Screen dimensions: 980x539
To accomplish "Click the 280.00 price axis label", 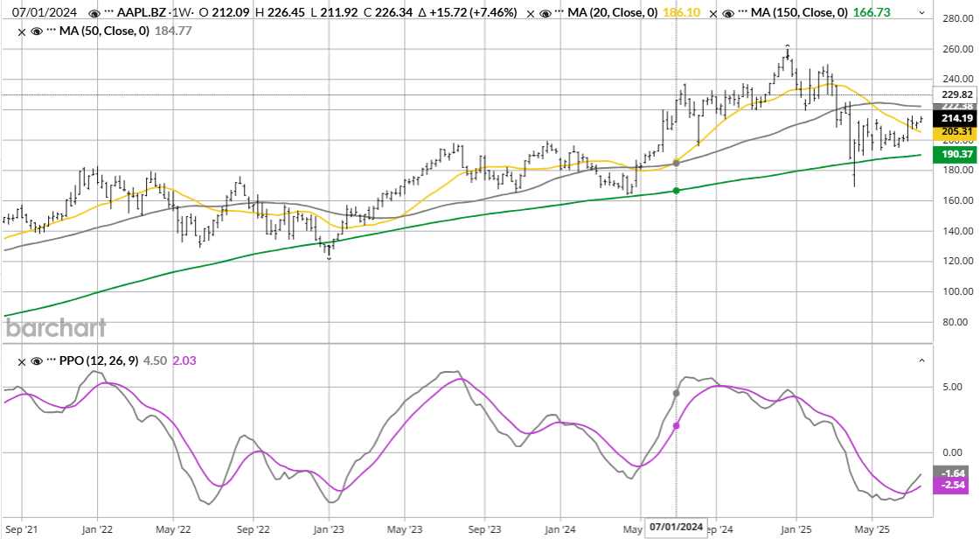I will click(958, 18).
